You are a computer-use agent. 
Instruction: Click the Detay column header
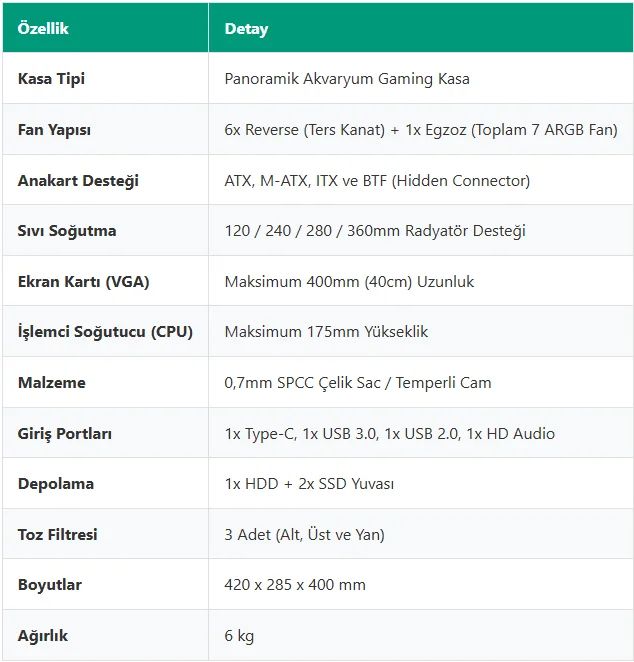pos(246,29)
